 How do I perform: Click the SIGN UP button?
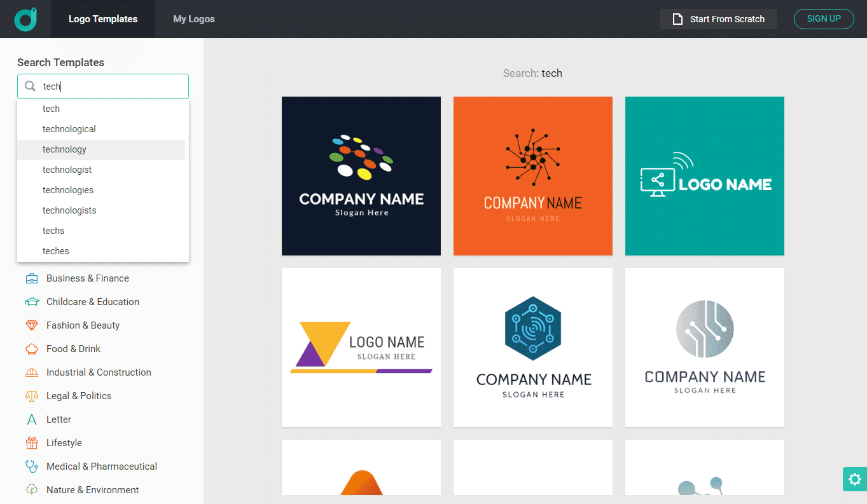point(824,19)
